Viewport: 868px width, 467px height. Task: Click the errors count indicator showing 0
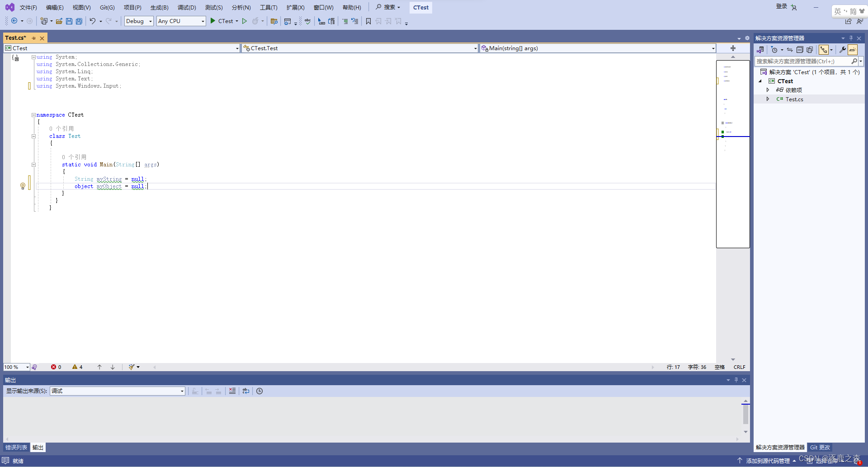pyautogui.click(x=56, y=367)
